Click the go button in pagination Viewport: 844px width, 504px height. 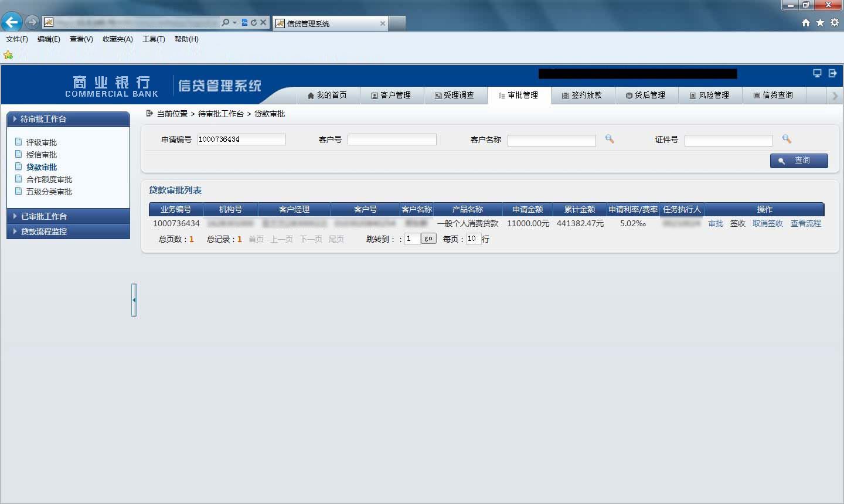[428, 239]
